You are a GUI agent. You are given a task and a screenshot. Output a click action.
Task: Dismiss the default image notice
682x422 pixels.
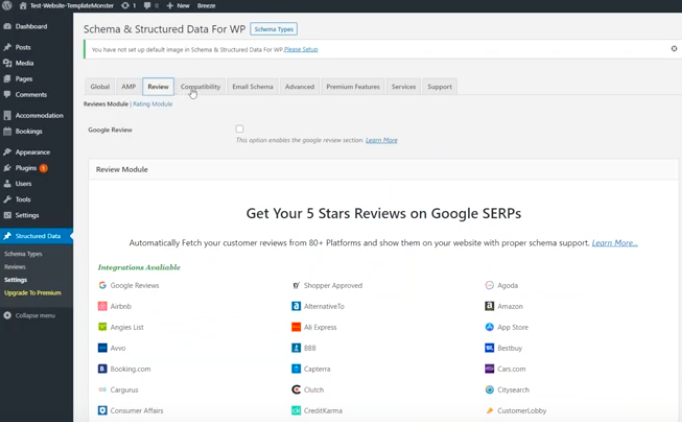pos(673,48)
